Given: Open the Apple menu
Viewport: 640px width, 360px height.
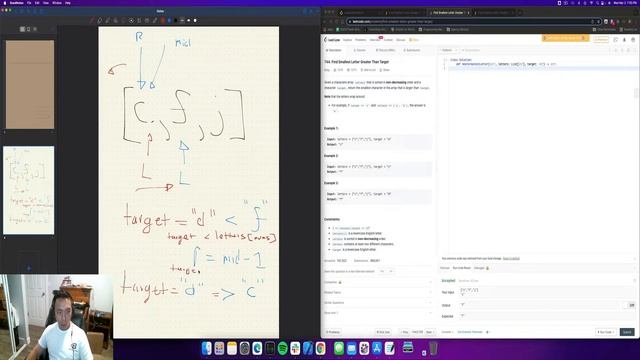Looking at the screenshot, I should click(5, 3).
